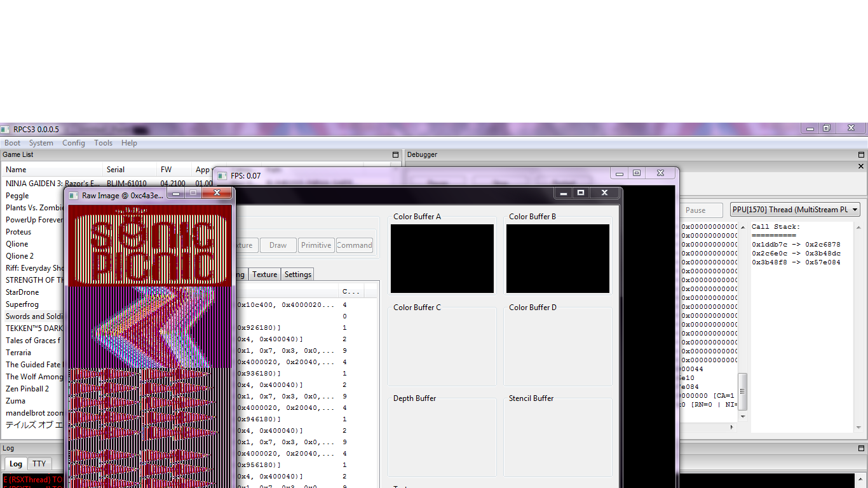The width and height of the screenshot is (868, 488).
Task: Click the Color Buffer A preview
Action: [x=442, y=259]
